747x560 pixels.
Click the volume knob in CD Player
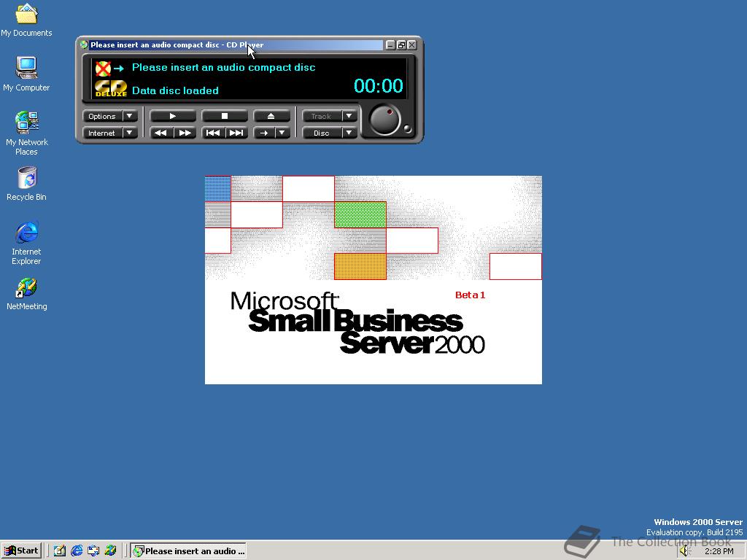point(384,120)
